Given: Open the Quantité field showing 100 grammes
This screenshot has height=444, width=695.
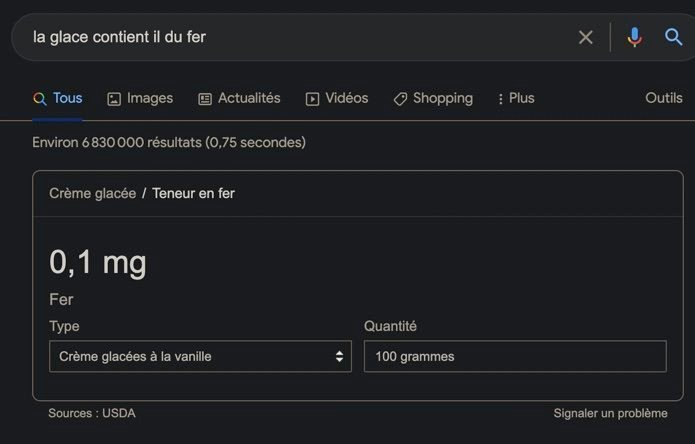Looking at the screenshot, I should pyautogui.click(x=515, y=356).
